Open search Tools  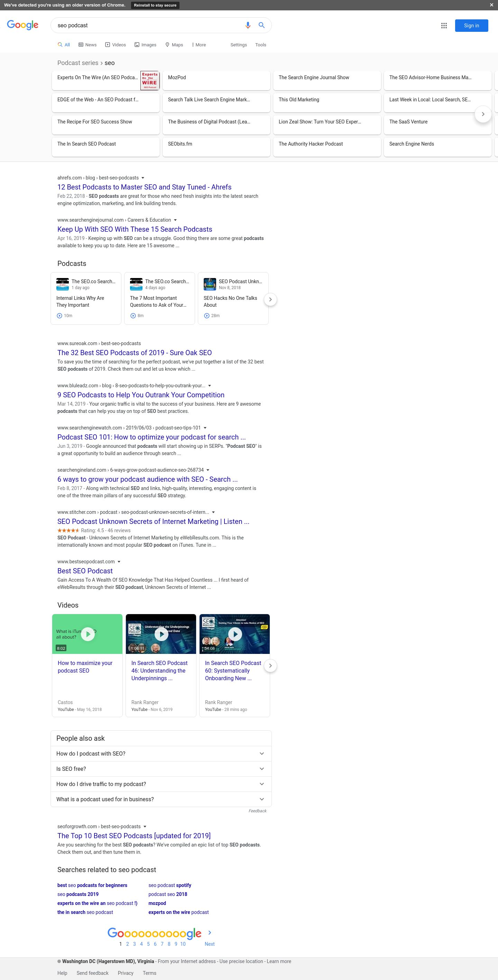[261, 45]
